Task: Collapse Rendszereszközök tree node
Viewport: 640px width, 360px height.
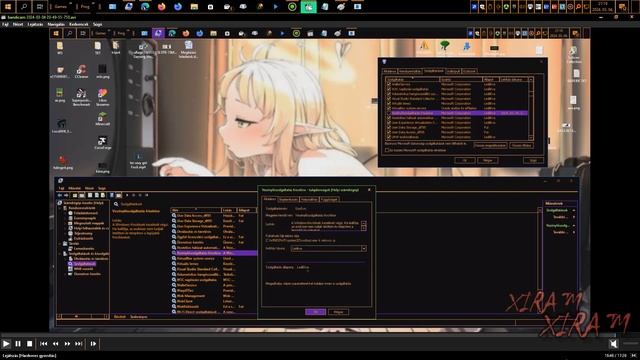Action: (60, 208)
